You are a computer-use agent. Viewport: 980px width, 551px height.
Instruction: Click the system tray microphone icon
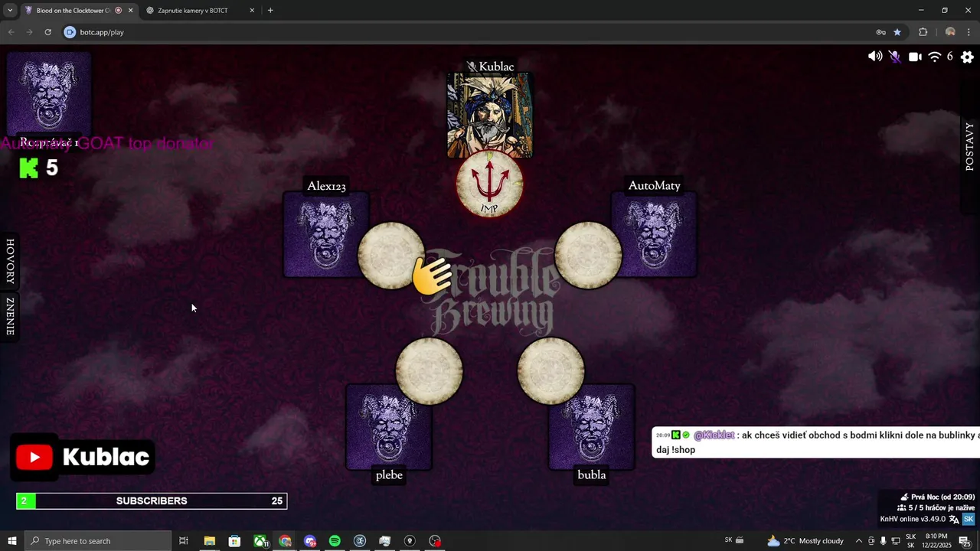[884, 541]
